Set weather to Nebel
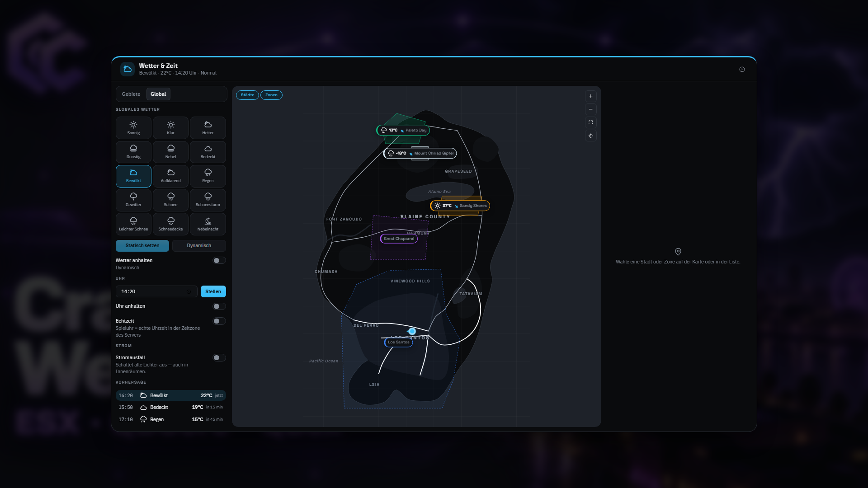 coord(170,152)
